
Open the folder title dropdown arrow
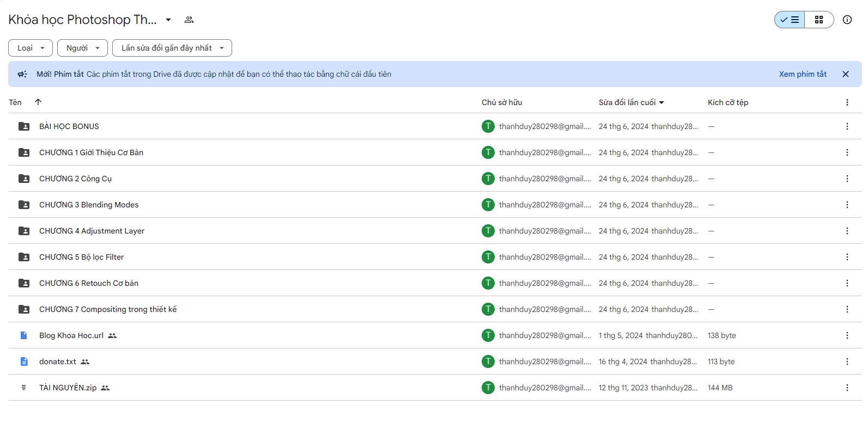(x=168, y=20)
